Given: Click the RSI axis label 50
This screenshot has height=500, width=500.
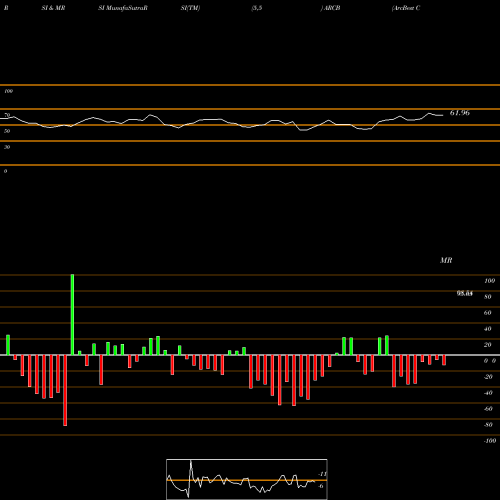Looking at the screenshot, I should 7,131.
